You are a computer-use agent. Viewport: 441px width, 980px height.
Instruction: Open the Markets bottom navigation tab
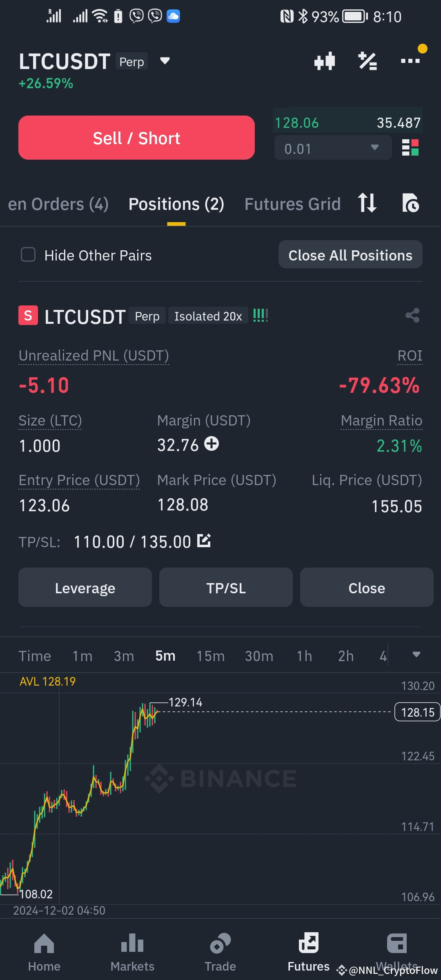click(x=132, y=953)
